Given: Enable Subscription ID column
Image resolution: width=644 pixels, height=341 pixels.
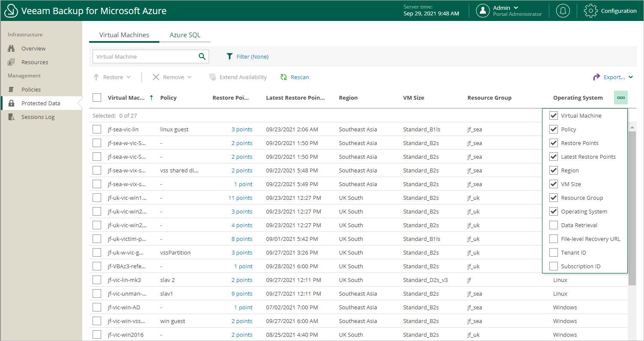Looking at the screenshot, I should pyautogui.click(x=554, y=266).
